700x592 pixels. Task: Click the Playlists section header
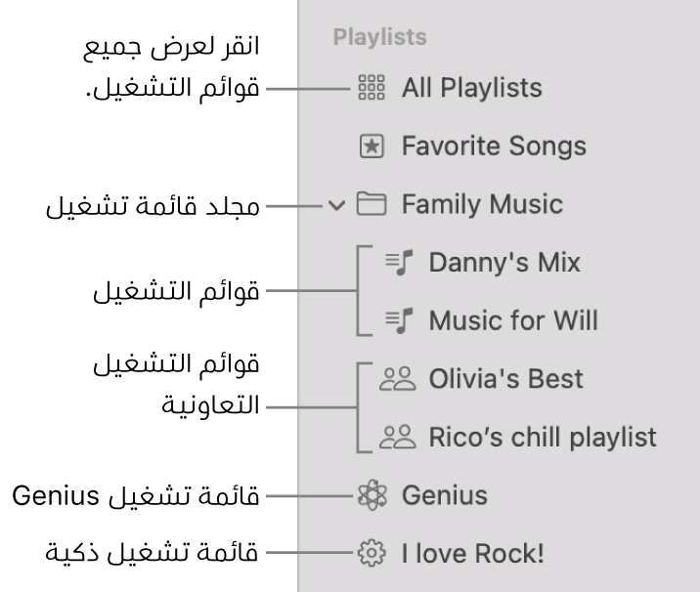coord(379,38)
